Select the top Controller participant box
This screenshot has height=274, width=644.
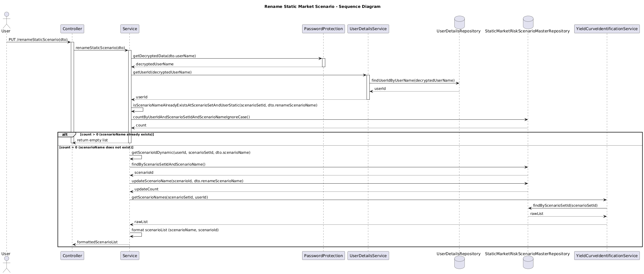(x=72, y=29)
